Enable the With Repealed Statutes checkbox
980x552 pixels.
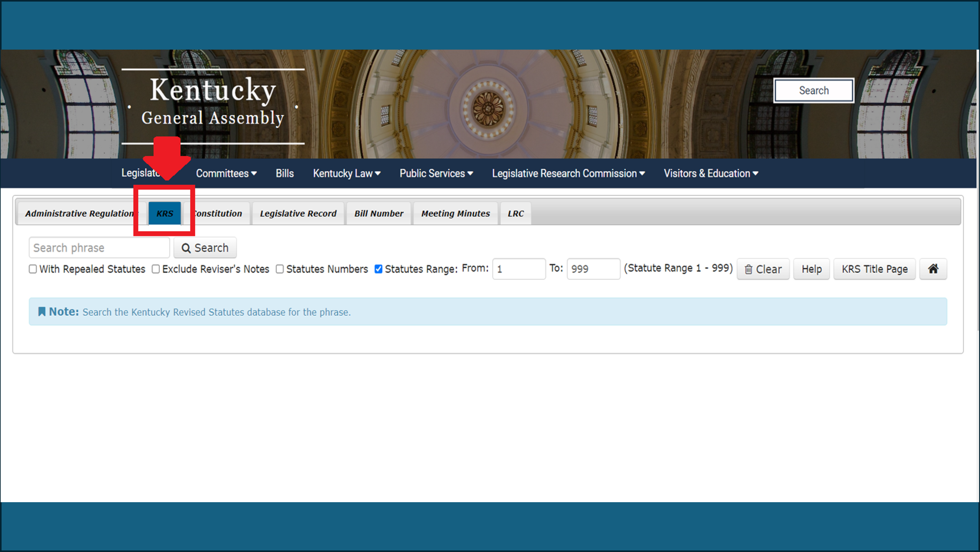(x=33, y=269)
